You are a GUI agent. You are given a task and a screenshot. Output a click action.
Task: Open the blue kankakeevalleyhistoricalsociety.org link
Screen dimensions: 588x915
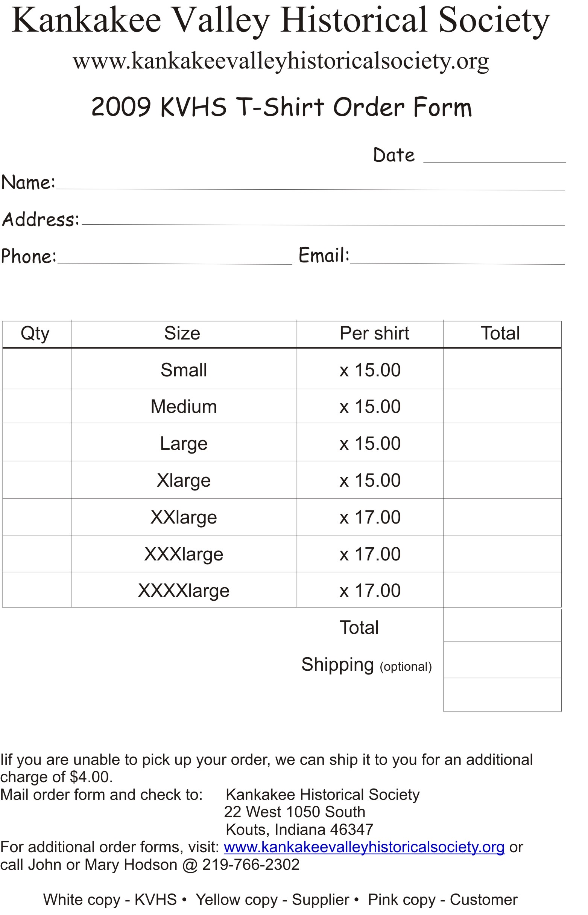(364, 847)
